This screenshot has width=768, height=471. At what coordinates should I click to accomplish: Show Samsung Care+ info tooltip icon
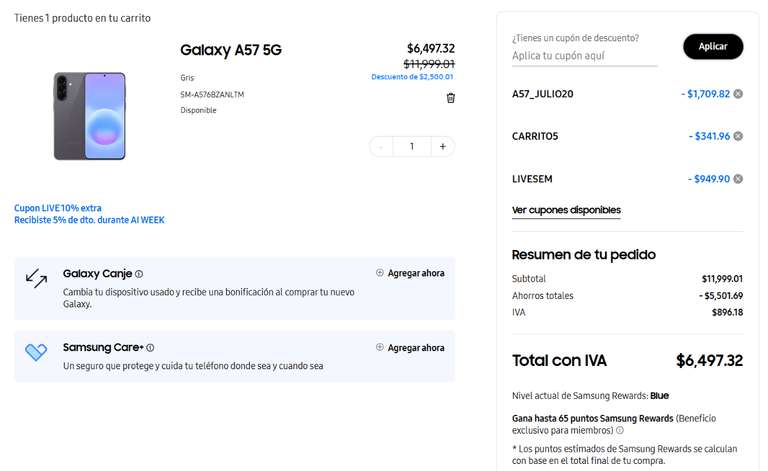point(150,348)
